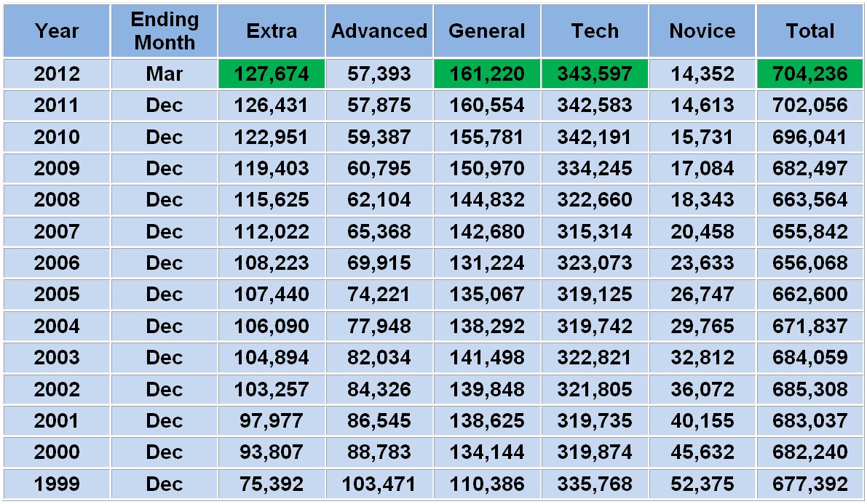The height and width of the screenshot is (504, 867).
Task: Select Total value 655,842 for 2007
Action: coord(810,232)
